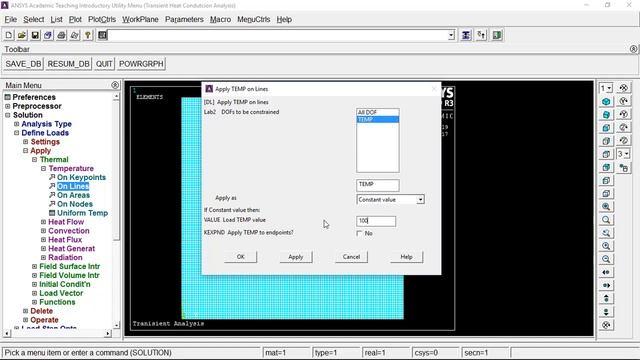The height and width of the screenshot is (360, 640).
Task: Click the plain magnifier zoom icon
Action: pyautogui.click(x=606, y=220)
